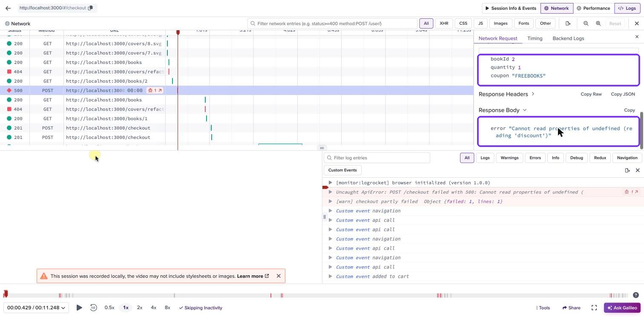Viewport: 644px width, 317px height.
Task: Filter network entries to XHR only
Action: point(444,23)
